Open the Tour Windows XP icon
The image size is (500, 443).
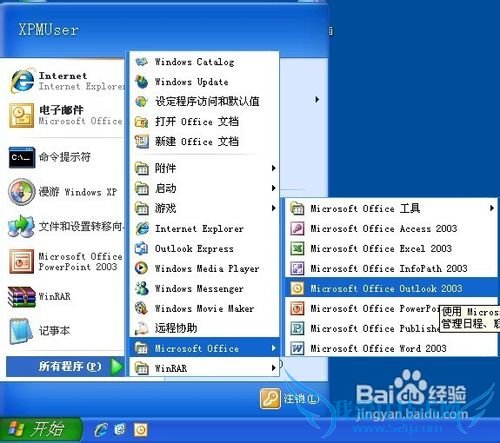click(22, 192)
